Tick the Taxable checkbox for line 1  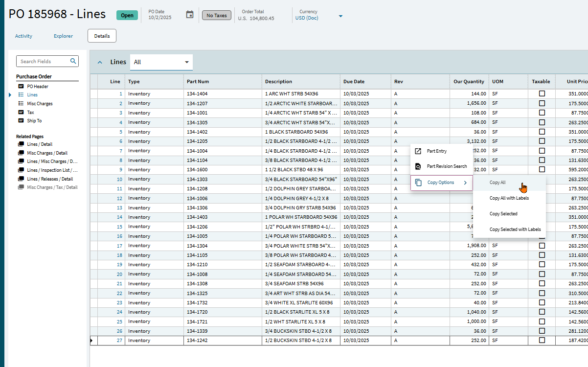[x=542, y=93]
